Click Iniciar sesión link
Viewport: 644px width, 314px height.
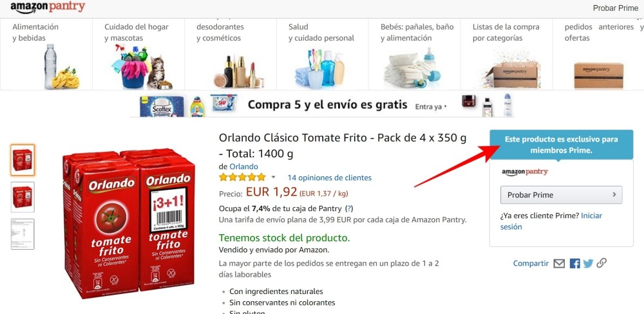coord(551,221)
